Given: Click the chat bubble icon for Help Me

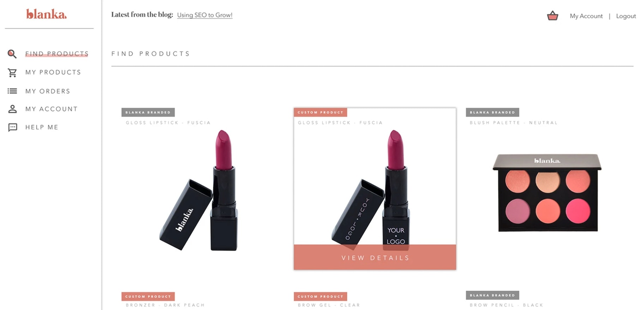Looking at the screenshot, I should (13, 127).
